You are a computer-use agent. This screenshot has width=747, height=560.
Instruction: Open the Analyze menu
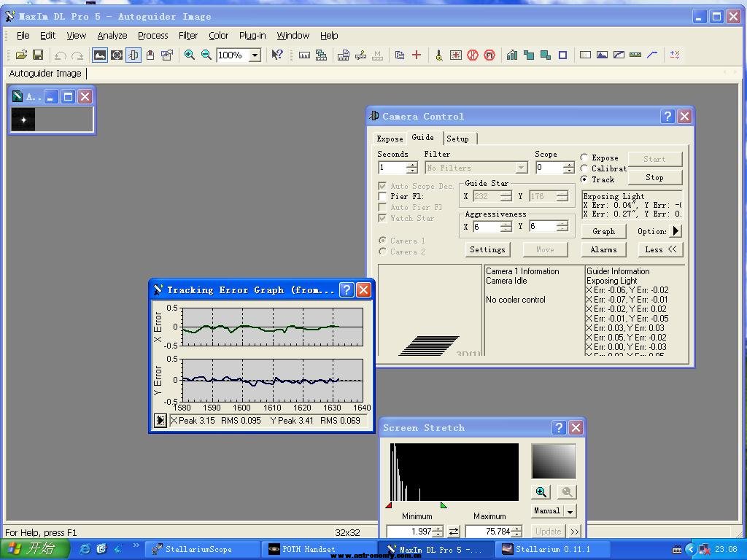pyautogui.click(x=112, y=35)
